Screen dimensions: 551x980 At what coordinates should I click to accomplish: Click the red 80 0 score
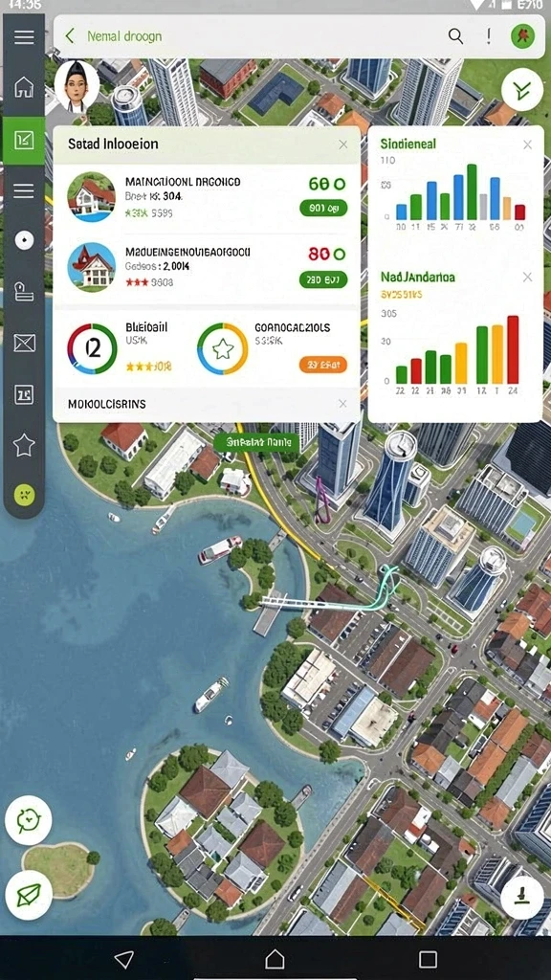[326, 254]
